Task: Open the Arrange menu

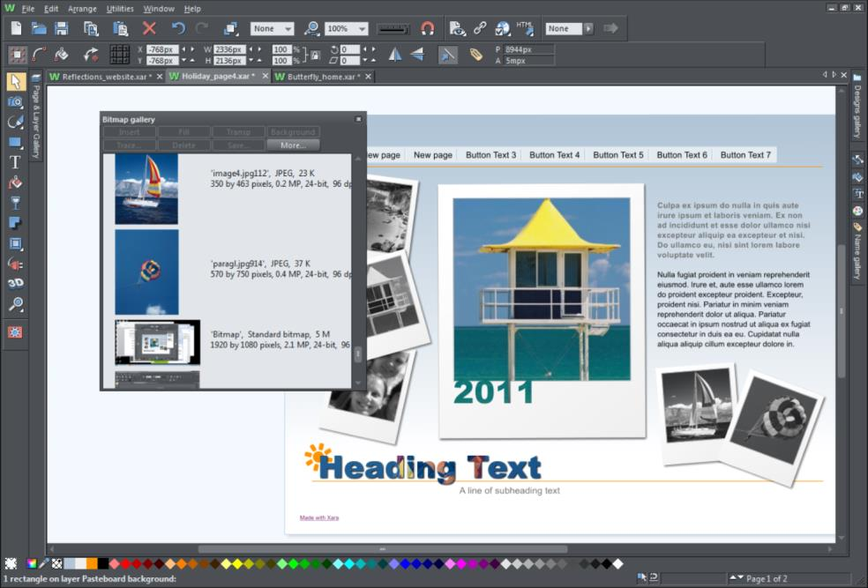Action: (x=82, y=9)
